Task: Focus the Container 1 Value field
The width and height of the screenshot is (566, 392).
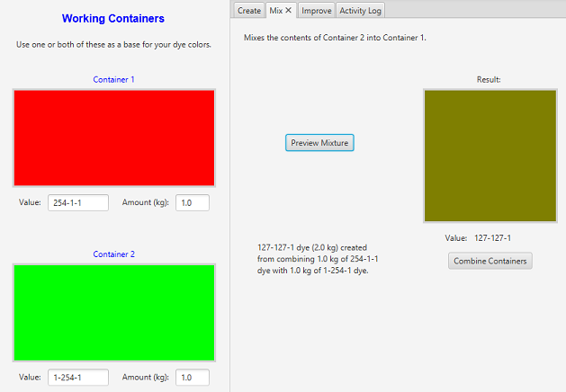Action: pos(78,202)
